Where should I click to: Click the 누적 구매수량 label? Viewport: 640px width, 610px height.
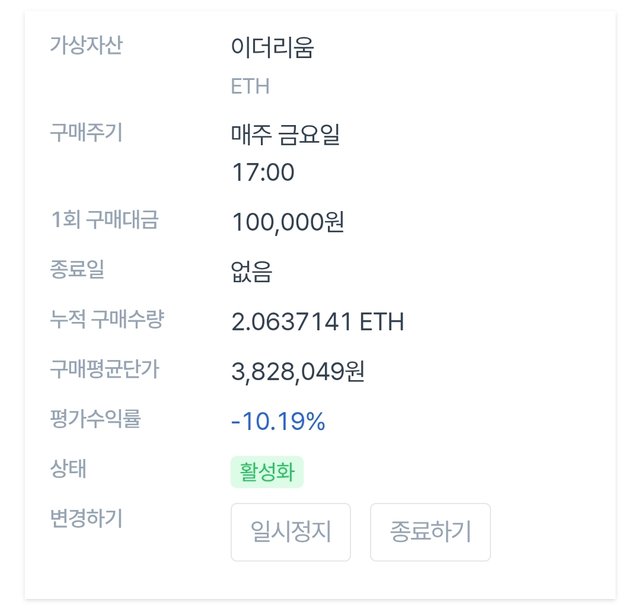[107, 319]
